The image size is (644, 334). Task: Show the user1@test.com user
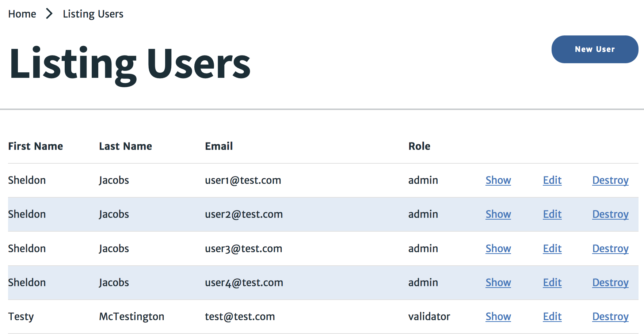498,180
